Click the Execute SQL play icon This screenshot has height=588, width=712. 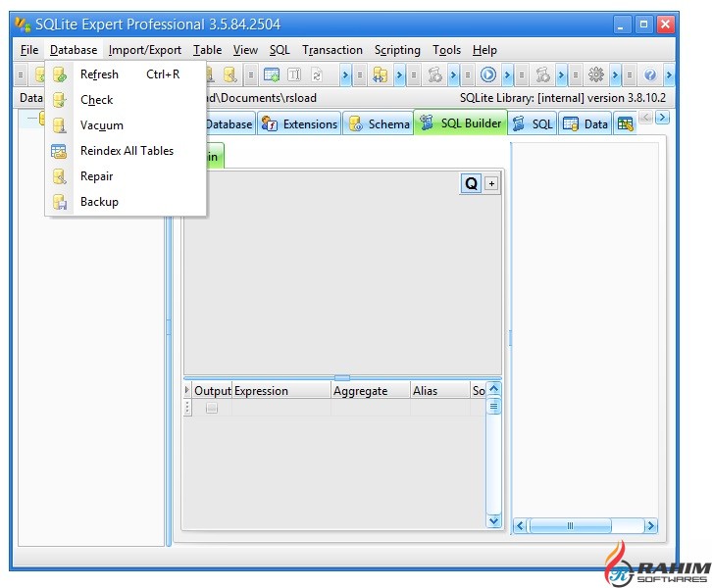coord(488,74)
